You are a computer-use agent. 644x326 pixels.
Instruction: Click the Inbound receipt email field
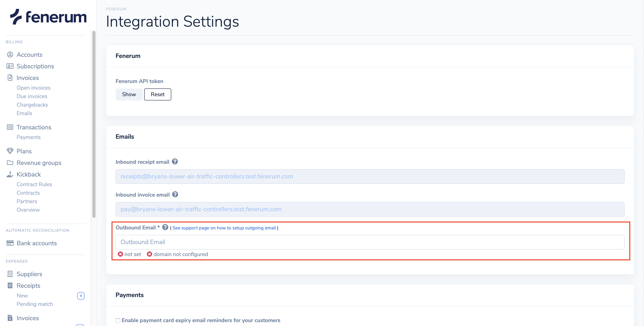pos(370,176)
